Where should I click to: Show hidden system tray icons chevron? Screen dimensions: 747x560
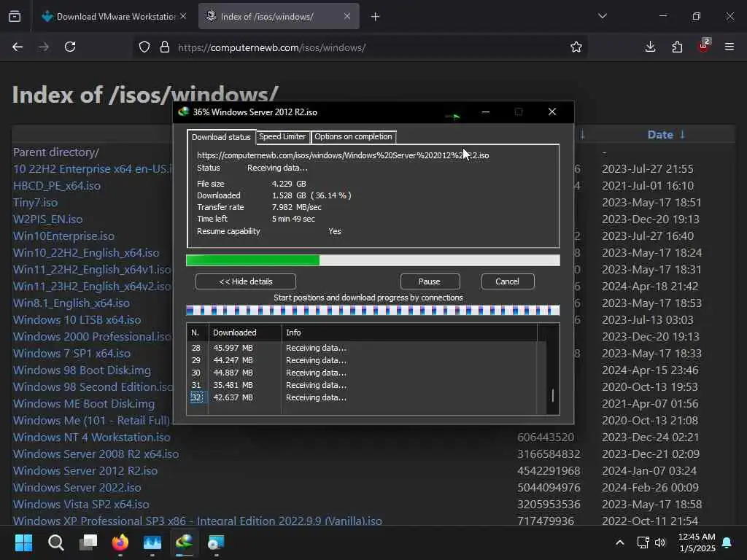pos(620,542)
